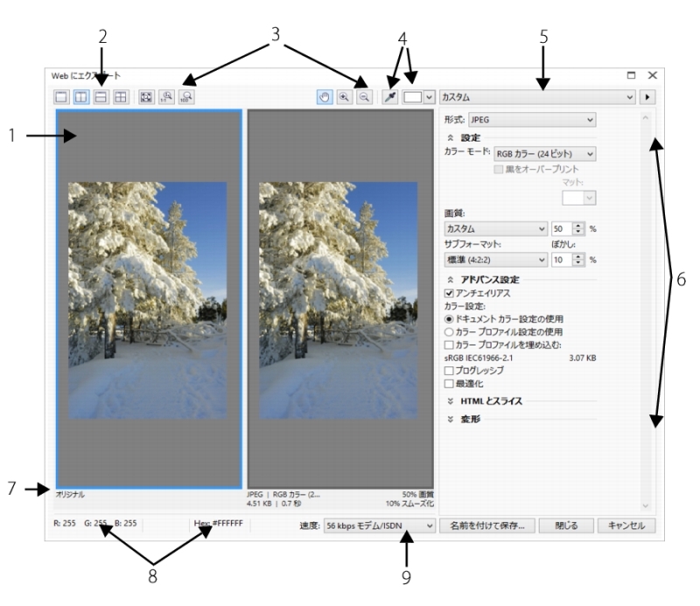Open the カラー モード dropdown
The height and width of the screenshot is (606, 700).
[x=544, y=154]
